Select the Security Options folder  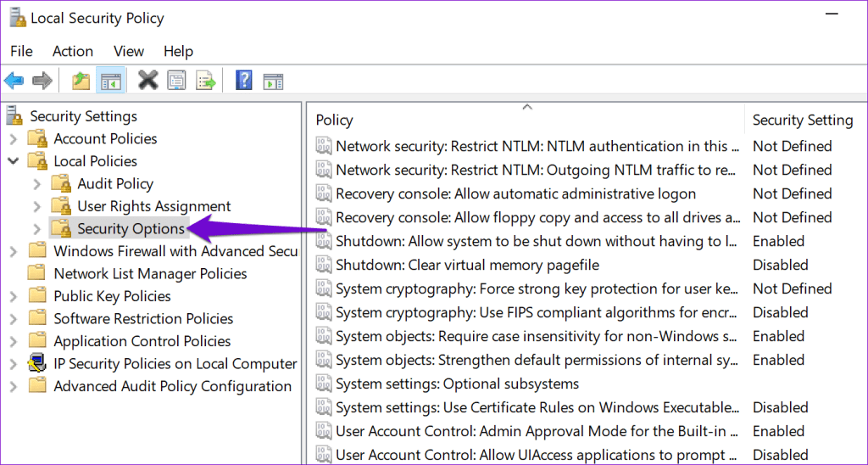pyautogui.click(x=131, y=228)
